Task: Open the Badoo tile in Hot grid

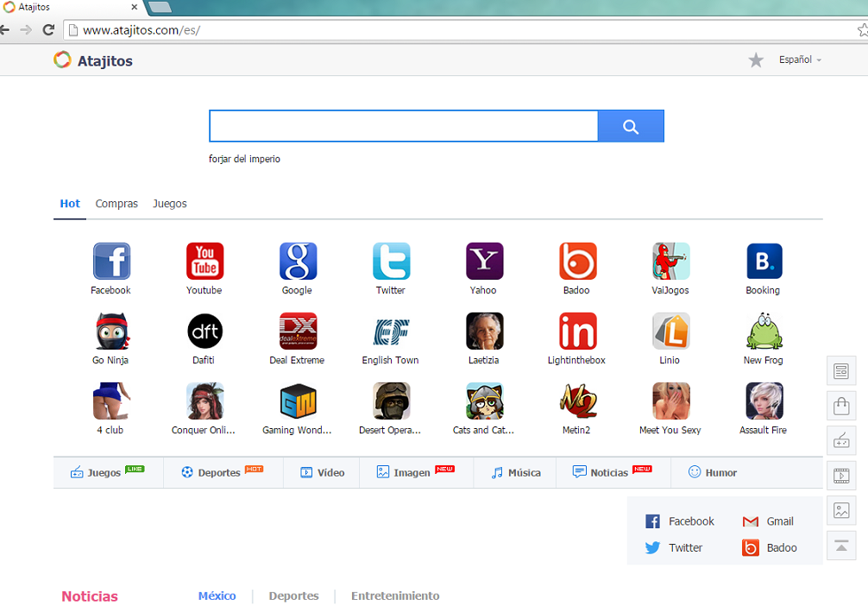Action: pyautogui.click(x=578, y=261)
